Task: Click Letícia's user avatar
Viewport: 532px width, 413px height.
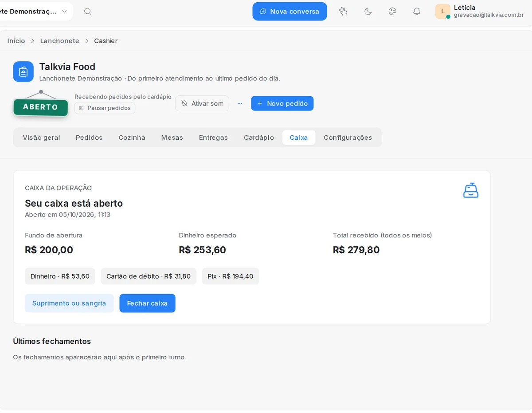Action: (443, 12)
